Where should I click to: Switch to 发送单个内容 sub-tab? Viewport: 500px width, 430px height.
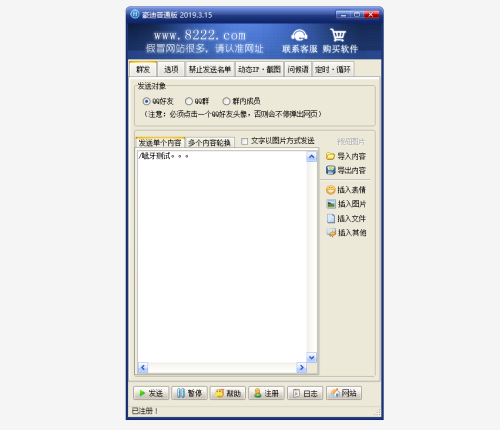click(x=160, y=143)
